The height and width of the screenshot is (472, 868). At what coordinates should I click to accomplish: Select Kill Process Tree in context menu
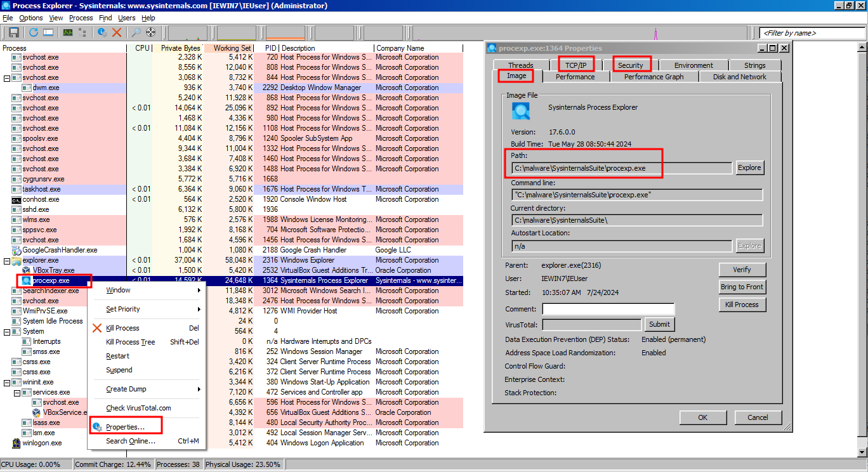tap(146, 342)
